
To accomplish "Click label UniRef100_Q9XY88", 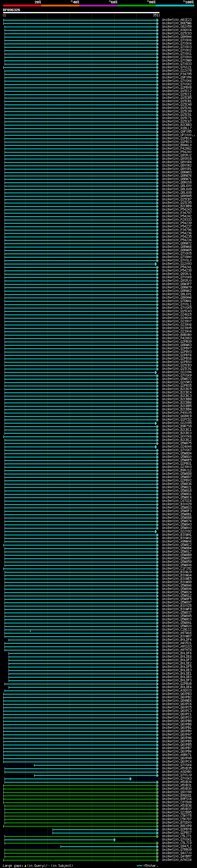I will click(x=177, y=792).
